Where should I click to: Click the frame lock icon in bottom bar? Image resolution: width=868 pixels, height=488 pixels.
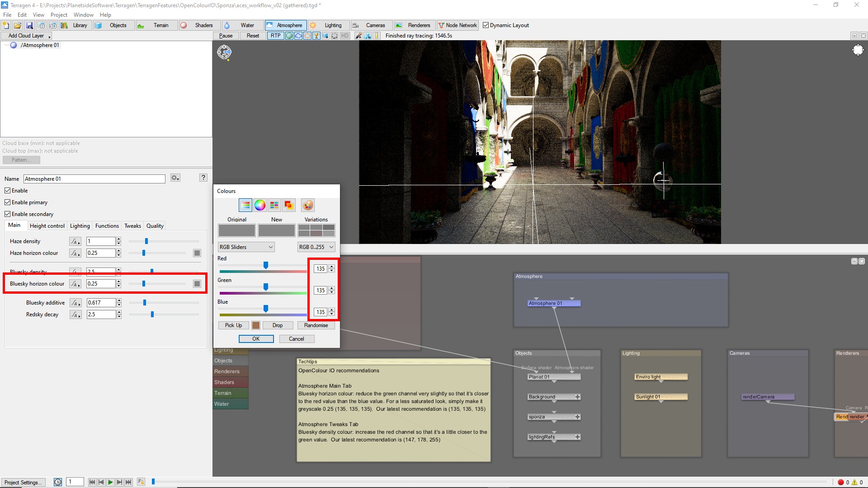click(141, 482)
